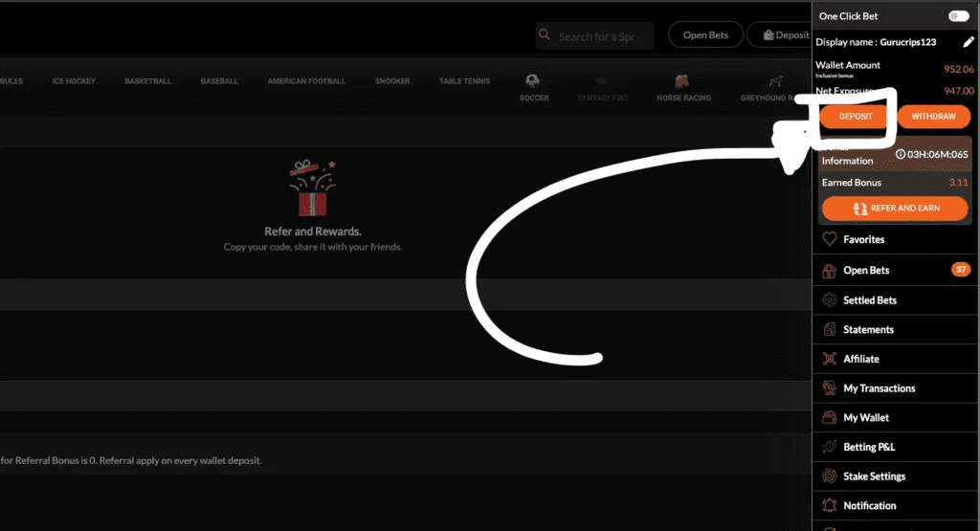Click the top Open Bets button

(705, 35)
